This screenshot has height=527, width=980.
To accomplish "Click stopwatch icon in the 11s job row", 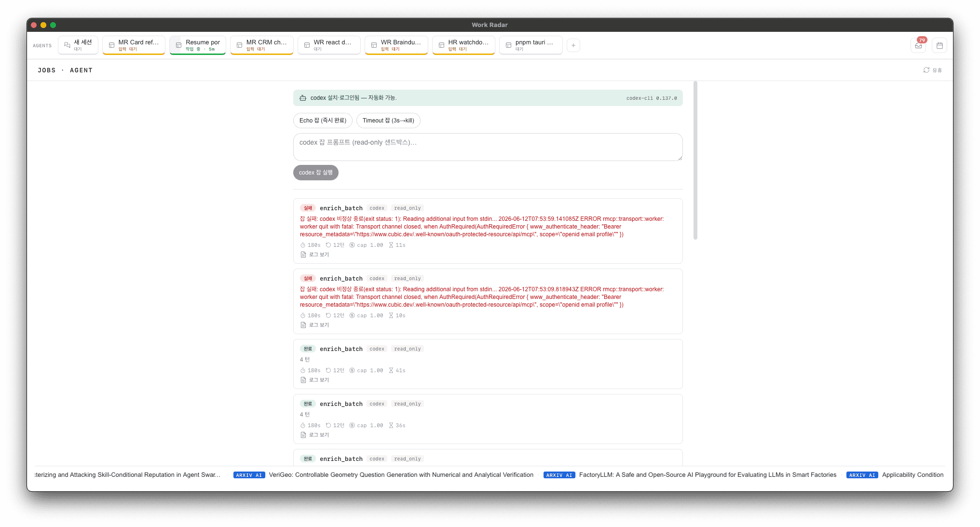I will click(303, 245).
